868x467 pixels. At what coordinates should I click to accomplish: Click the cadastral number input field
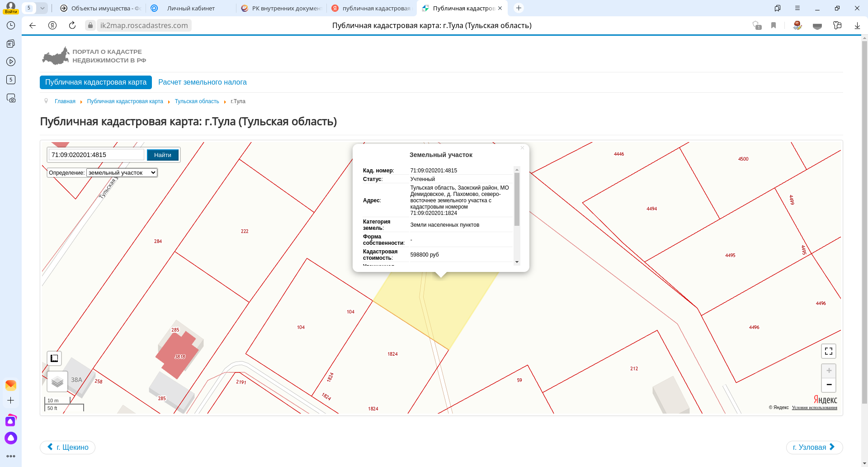click(96, 155)
